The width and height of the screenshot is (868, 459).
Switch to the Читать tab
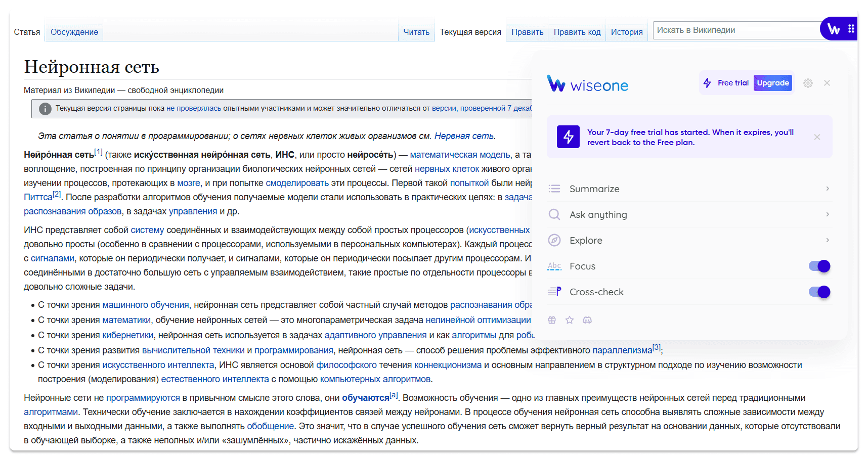tap(416, 32)
